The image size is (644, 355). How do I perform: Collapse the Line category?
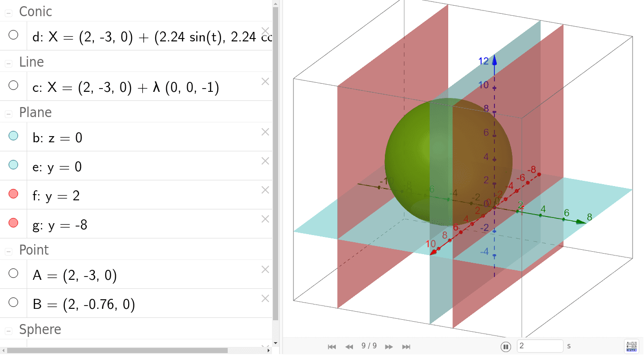point(8,63)
